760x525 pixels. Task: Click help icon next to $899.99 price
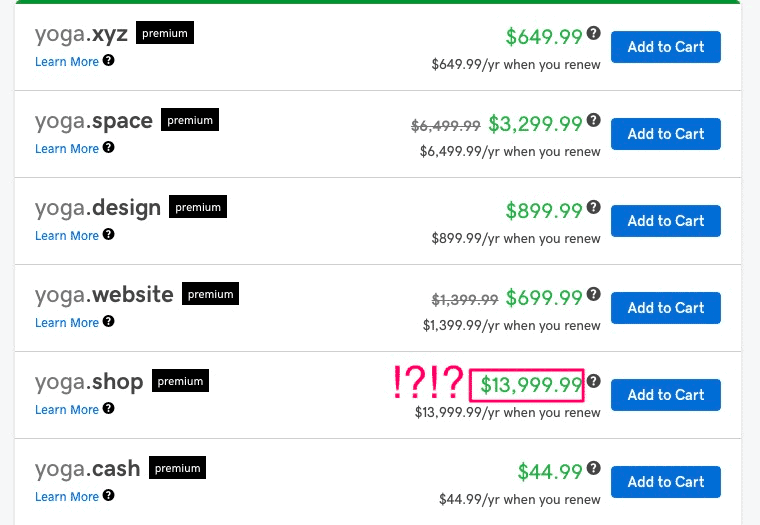pos(594,207)
